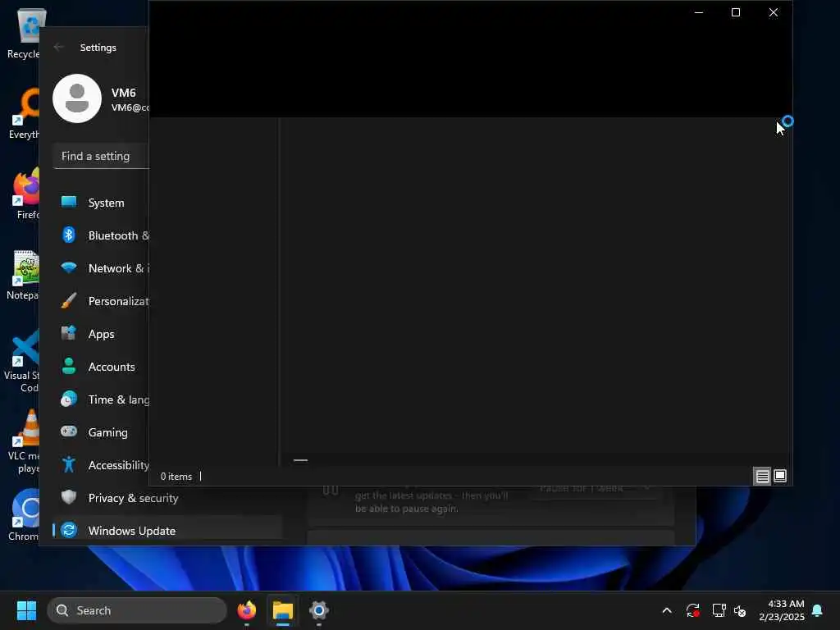Screen dimensions: 840x630
Task: Open the network tray icon
Action: click(x=719, y=610)
